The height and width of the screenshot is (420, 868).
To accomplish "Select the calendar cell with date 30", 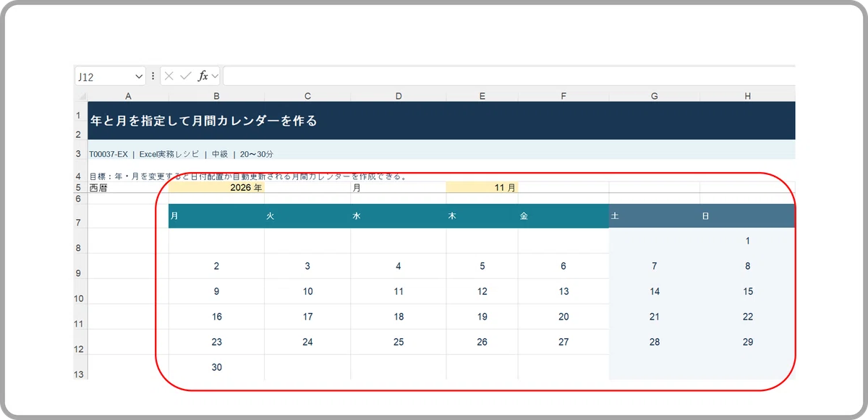I will point(216,367).
